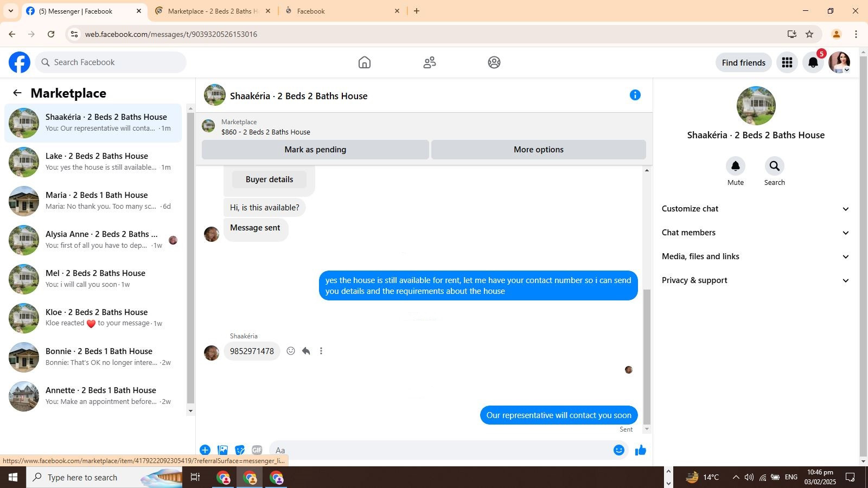Open the Friends icon in top navigation
Image resolution: width=868 pixels, height=488 pixels.
(430, 62)
